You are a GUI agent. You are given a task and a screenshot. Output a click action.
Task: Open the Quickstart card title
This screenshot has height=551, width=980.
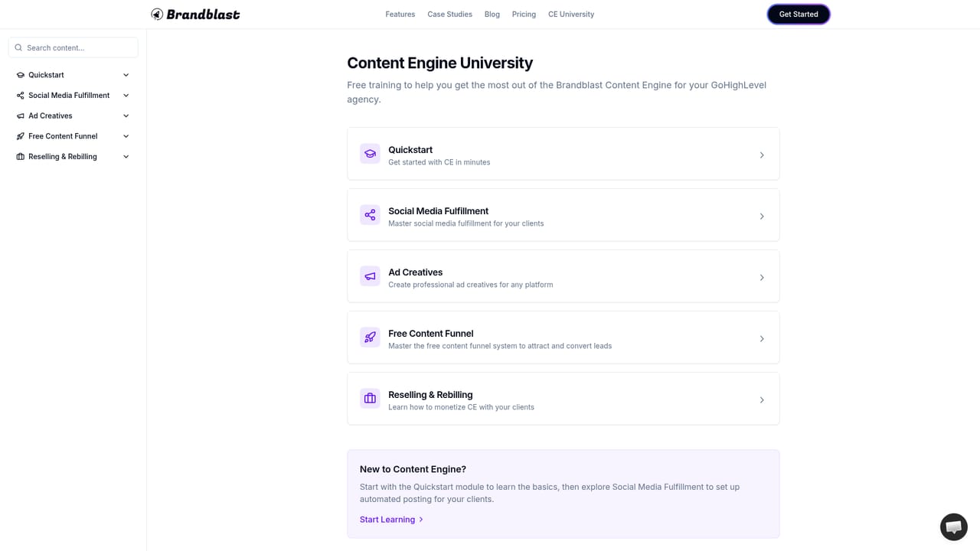(410, 150)
